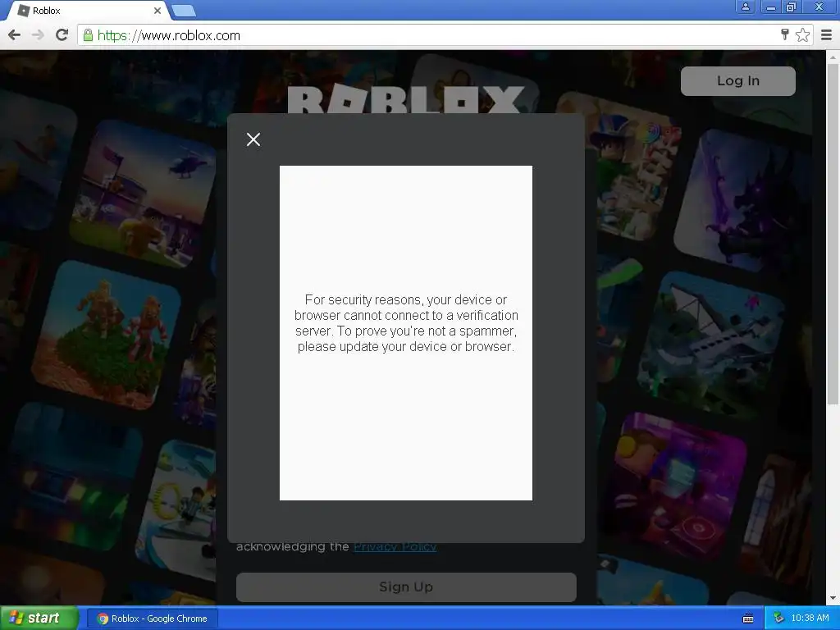The width and height of the screenshot is (840, 630).
Task: Close the Roblox tab
Action: (x=157, y=11)
